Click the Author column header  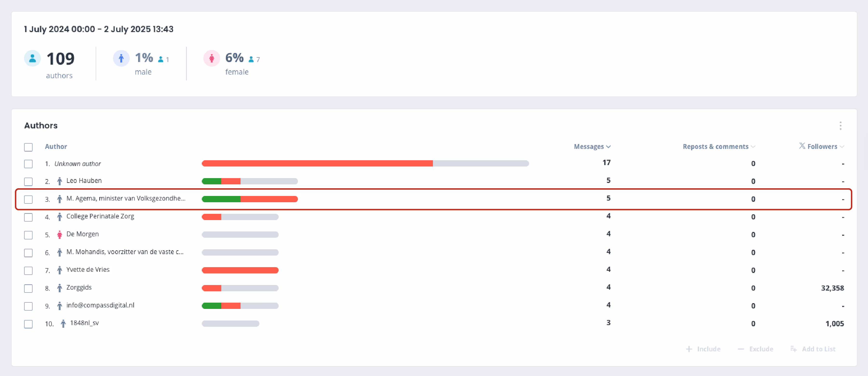pyautogui.click(x=56, y=147)
